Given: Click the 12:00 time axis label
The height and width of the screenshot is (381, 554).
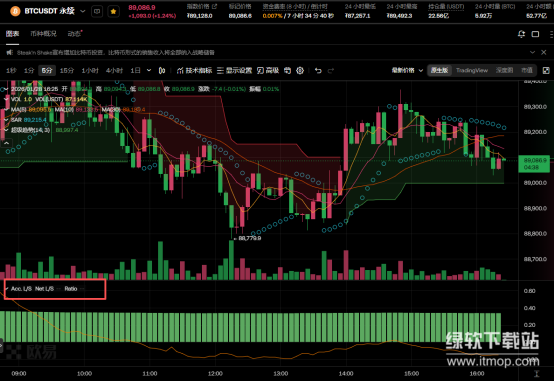Looking at the screenshot, I should pyautogui.click(x=215, y=373).
